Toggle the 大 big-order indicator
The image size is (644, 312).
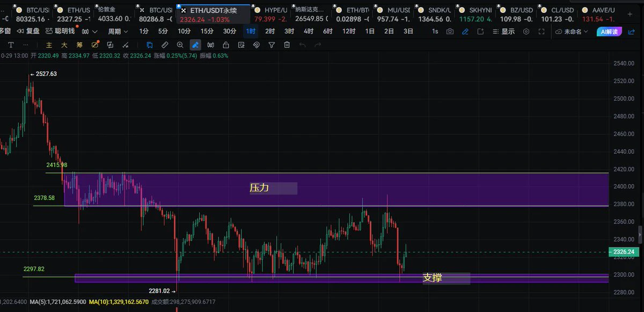pyautogui.click(x=64, y=45)
